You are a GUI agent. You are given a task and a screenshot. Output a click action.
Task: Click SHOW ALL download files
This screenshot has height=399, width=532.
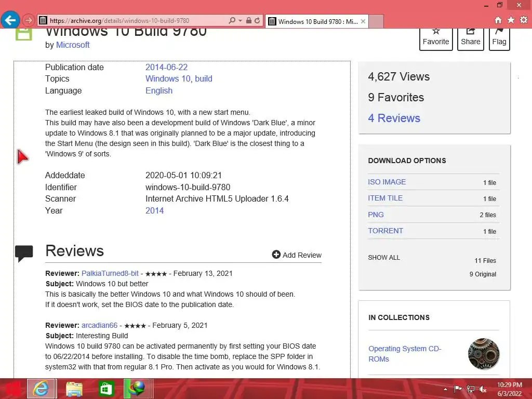click(x=384, y=258)
